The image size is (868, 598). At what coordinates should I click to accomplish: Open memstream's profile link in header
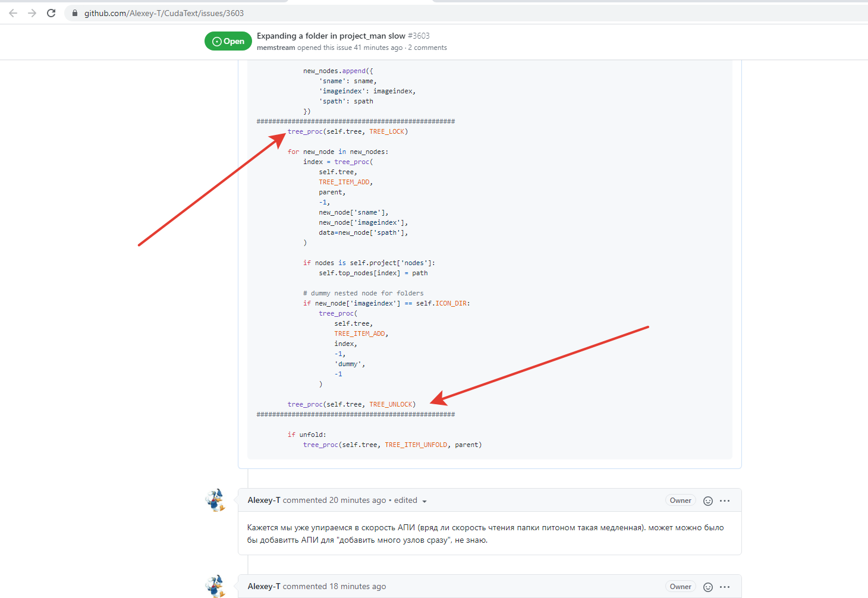click(276, 48)
